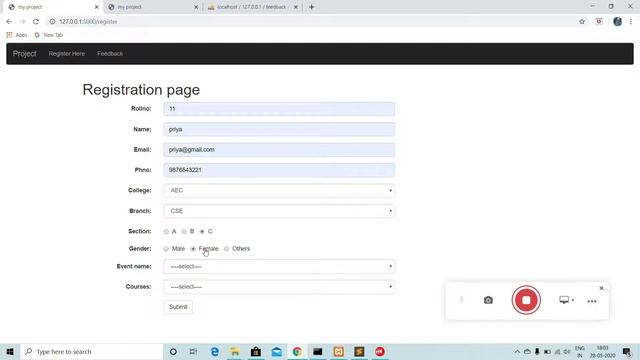Open Windows Start menu
Viewport: 640px width, 360px height.
coord(10,351)
